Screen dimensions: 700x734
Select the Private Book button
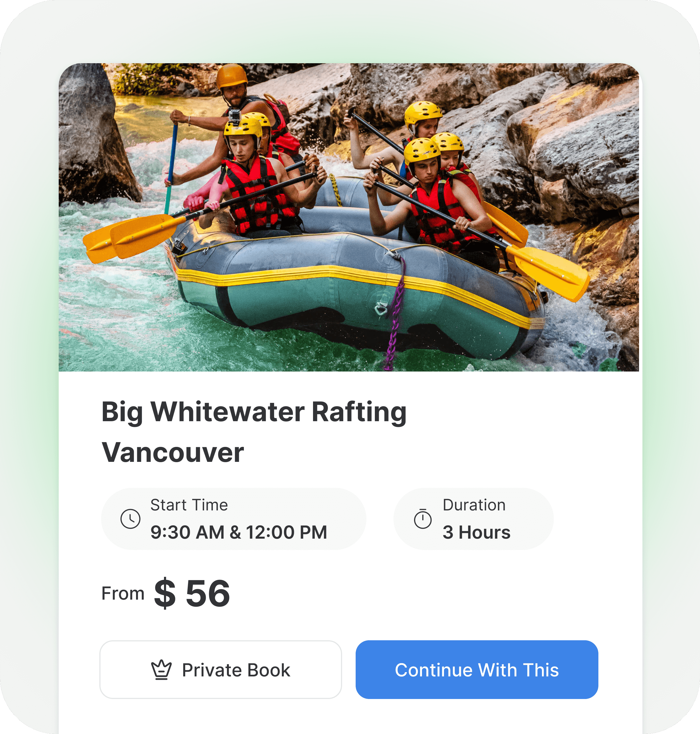pos(220,670)
